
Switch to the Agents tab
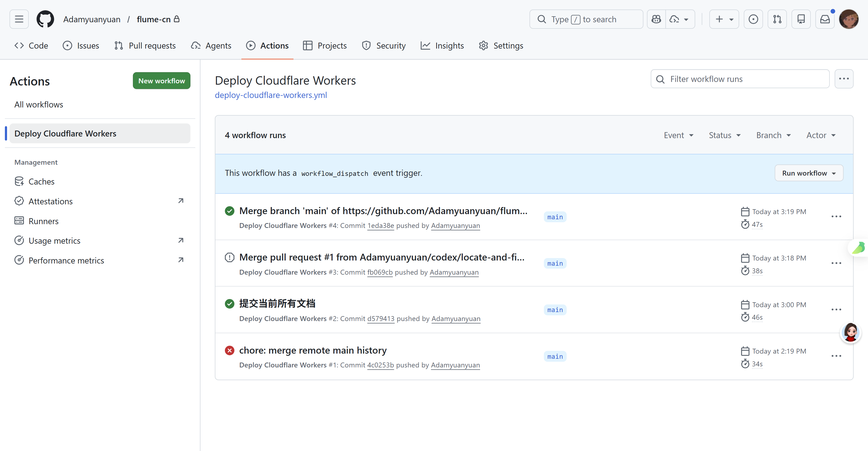pyautogui.click(x=211, y=46)
